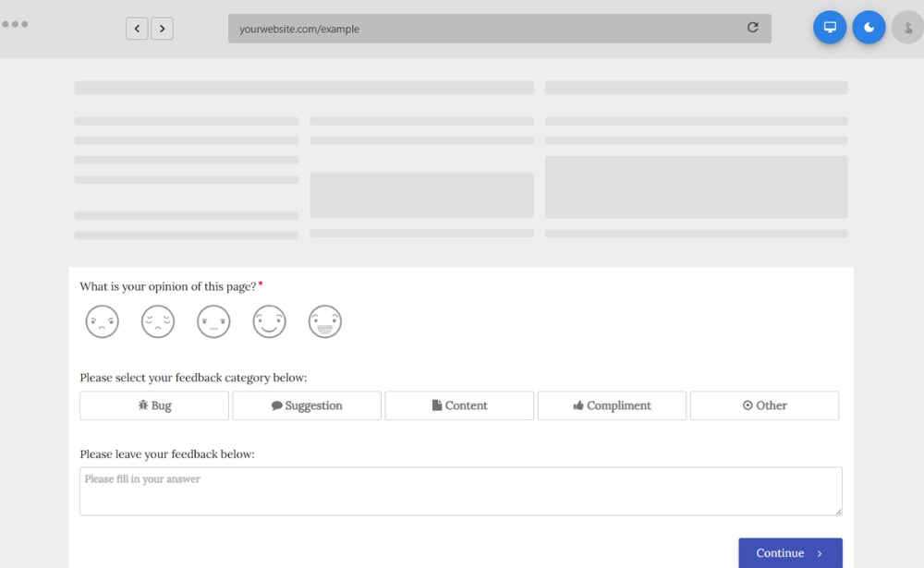Image resolution: width=924 pixels, height=568 pixels.
Task: Select the Content feedback category
Action: click(459, 405)
